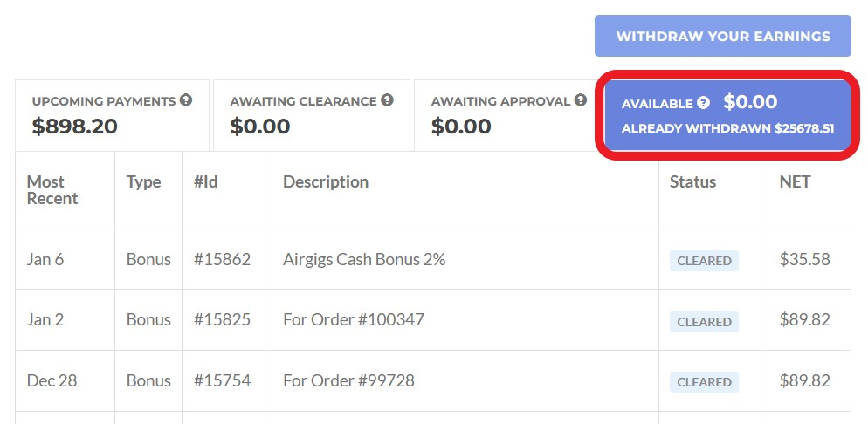Click the Airgigs Cash Bonus 2% description
The width and height of the screenshot is (868, 424).
(x=364, y=259)
